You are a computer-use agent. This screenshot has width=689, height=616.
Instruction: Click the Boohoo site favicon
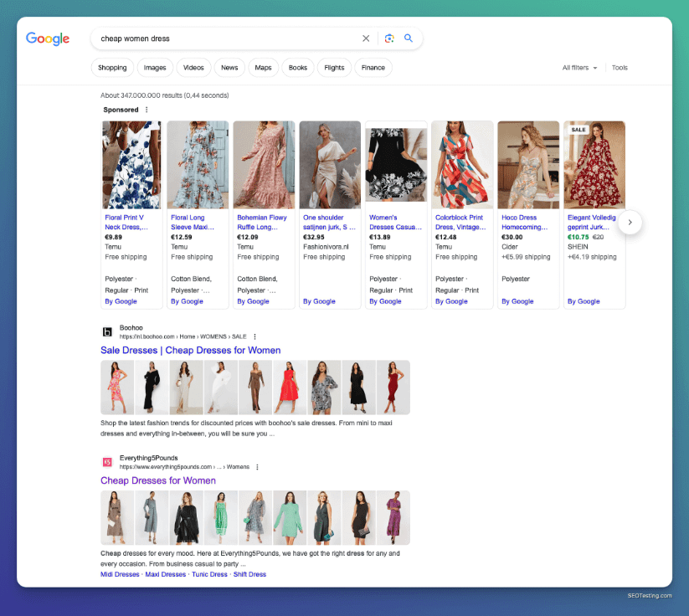tap(107, 331)
